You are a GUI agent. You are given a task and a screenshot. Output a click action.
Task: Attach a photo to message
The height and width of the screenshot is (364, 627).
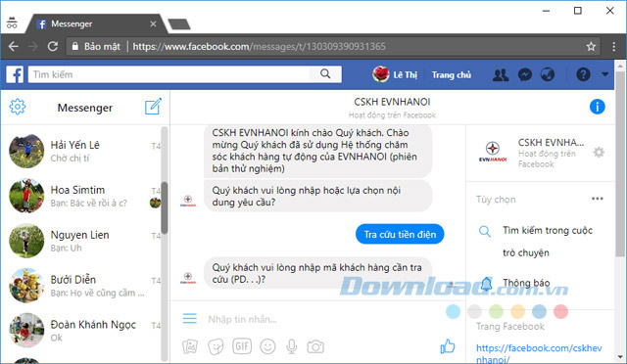190,346
